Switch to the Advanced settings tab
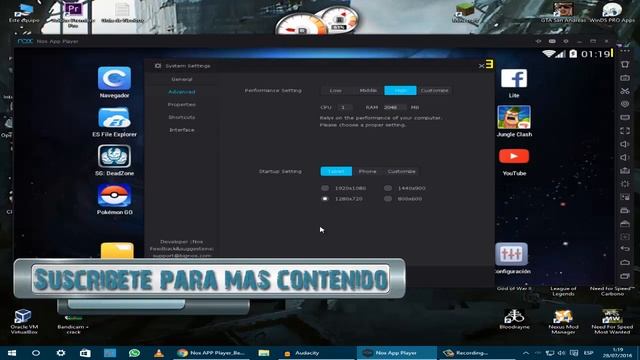This screenshot has height=360, width=640. click(x=182, y=92)
